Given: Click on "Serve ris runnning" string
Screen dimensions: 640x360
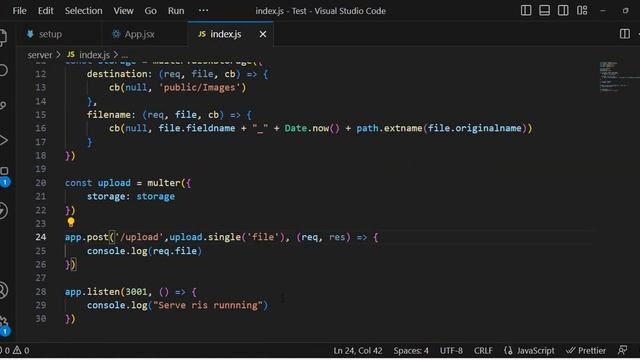Looking at the screenshot, I should point(208,305).
